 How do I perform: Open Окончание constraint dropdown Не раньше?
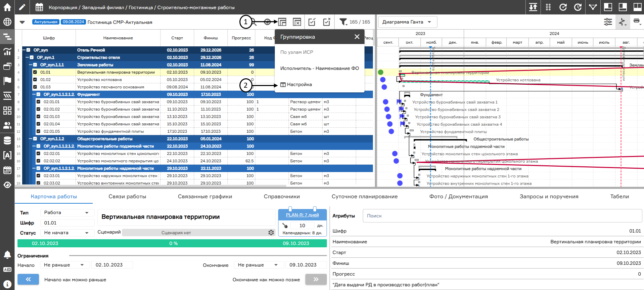259,265
